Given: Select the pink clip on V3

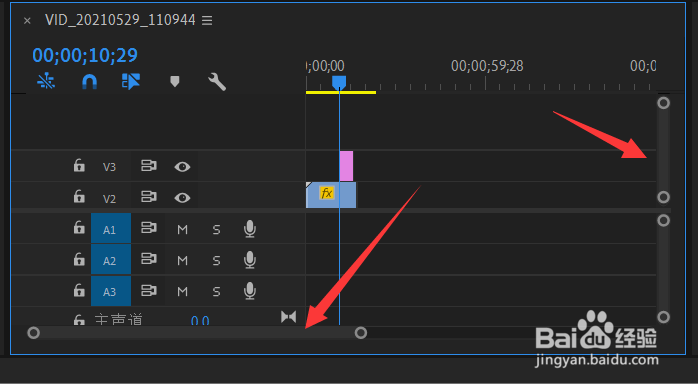Looking at the screenshot, I should [346, 166].
